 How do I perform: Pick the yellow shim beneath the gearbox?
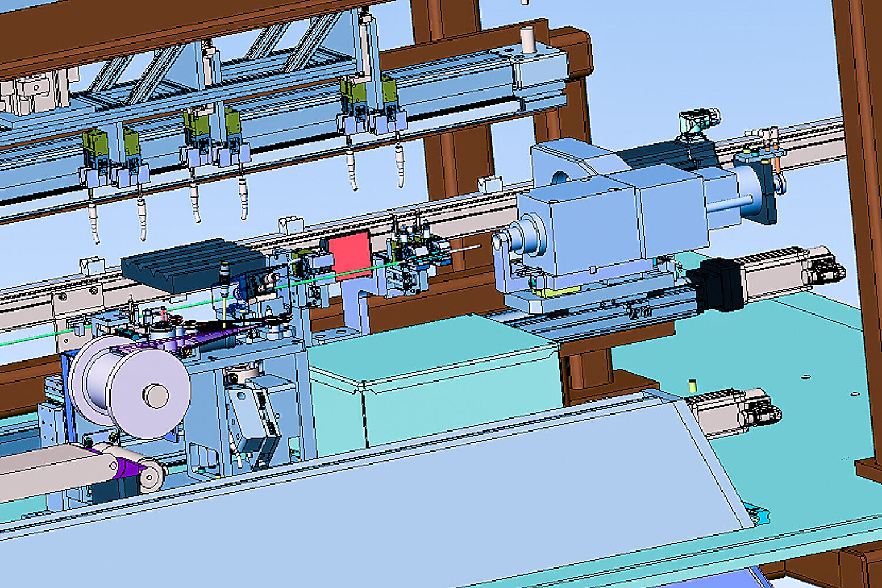pos(556,291)
